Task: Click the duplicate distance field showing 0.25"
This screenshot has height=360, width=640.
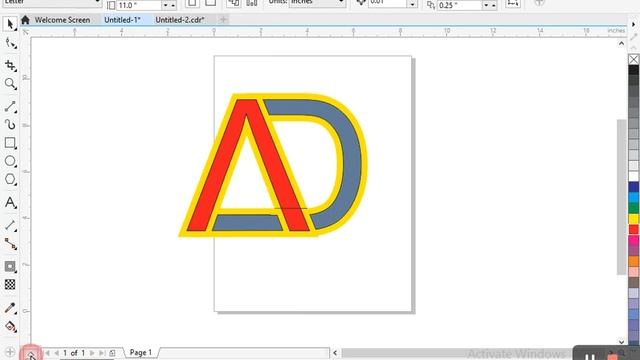Action: tap(459, 5)
